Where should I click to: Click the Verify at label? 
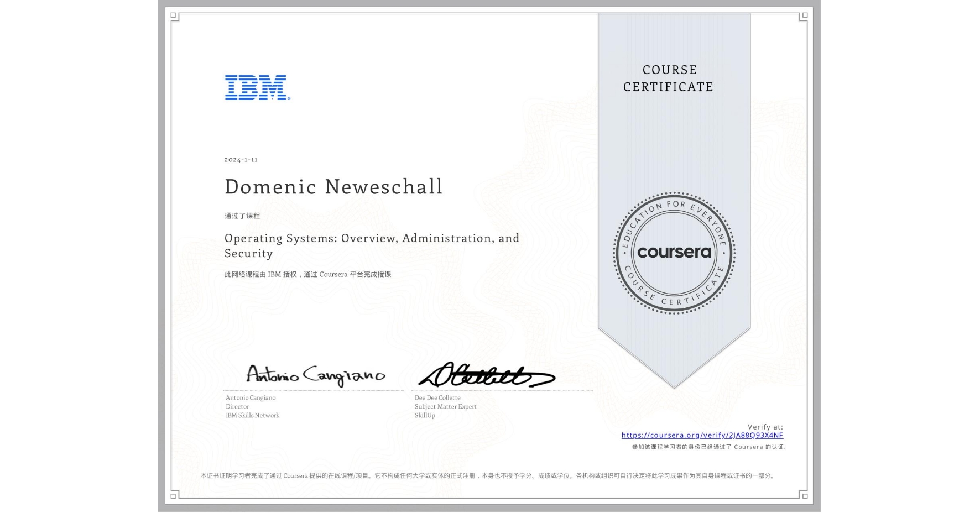pos(765,426)
